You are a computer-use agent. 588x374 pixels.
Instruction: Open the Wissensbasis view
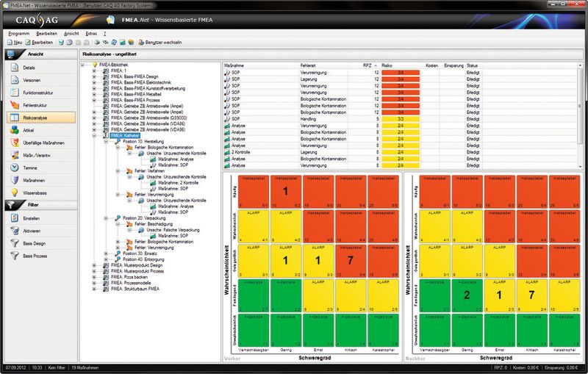(41, 193)
